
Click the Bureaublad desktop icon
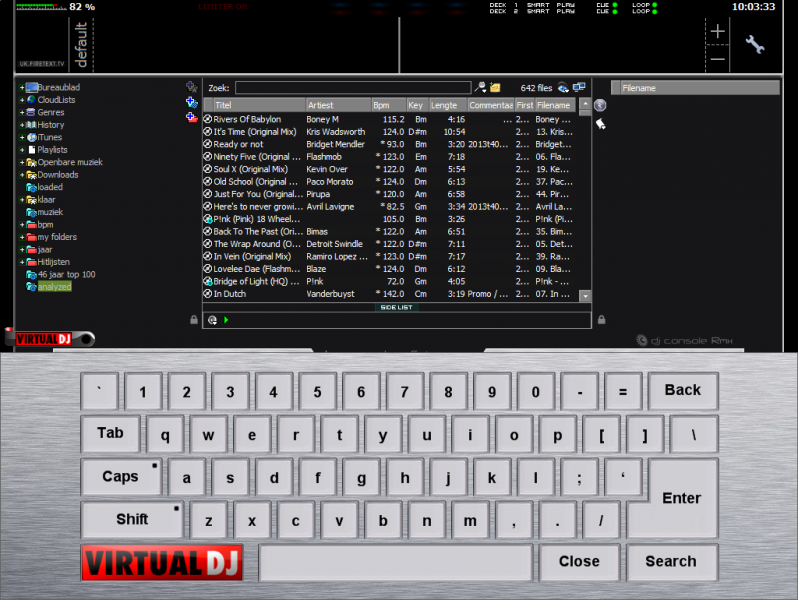point(32,88)
